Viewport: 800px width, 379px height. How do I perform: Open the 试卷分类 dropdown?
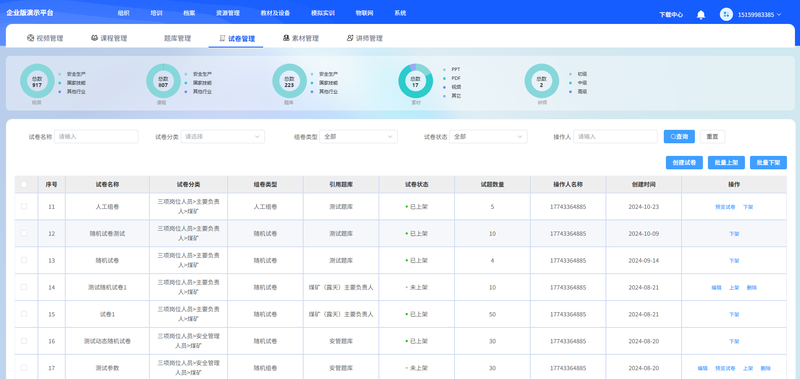pos(222,137)
